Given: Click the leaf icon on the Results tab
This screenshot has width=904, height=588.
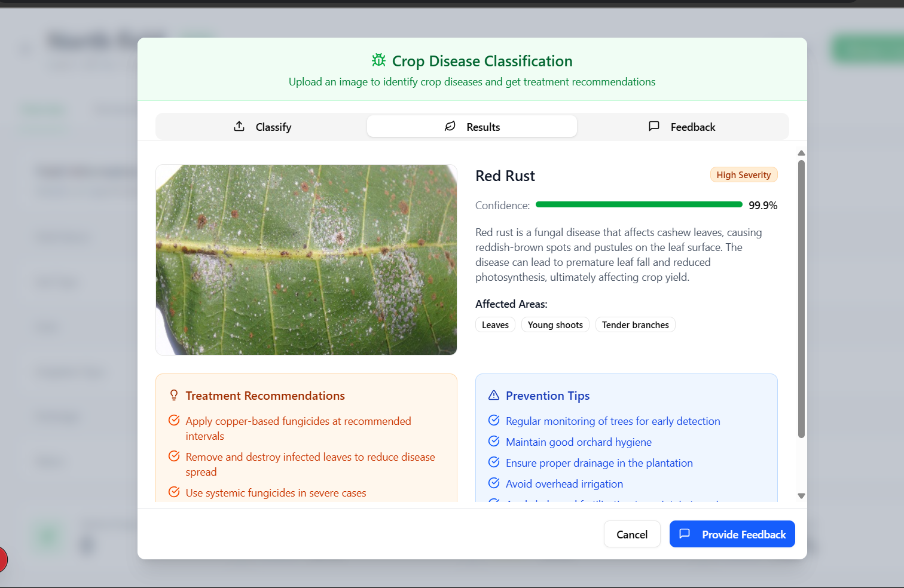Looking at the screenshot, I should pyautogui.click(x=450, y=126).
